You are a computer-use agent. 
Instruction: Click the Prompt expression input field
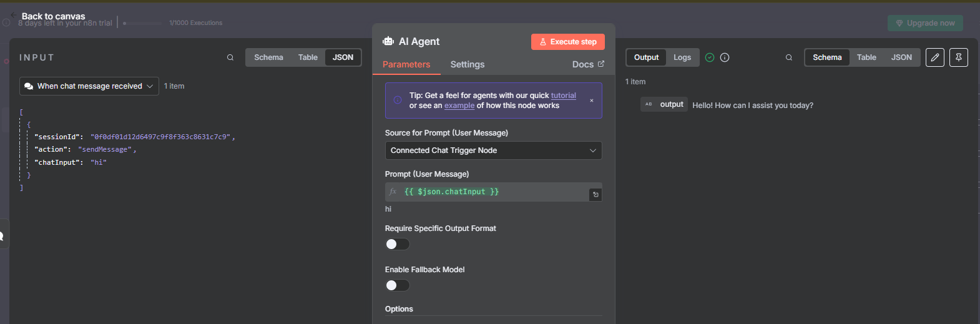[493, 192]
